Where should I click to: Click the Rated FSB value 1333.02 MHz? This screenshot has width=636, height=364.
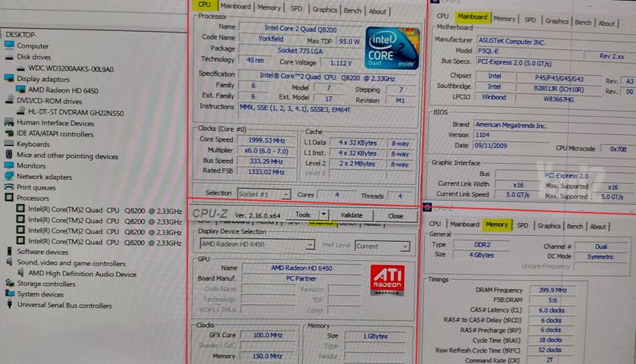tap(266, 172)
